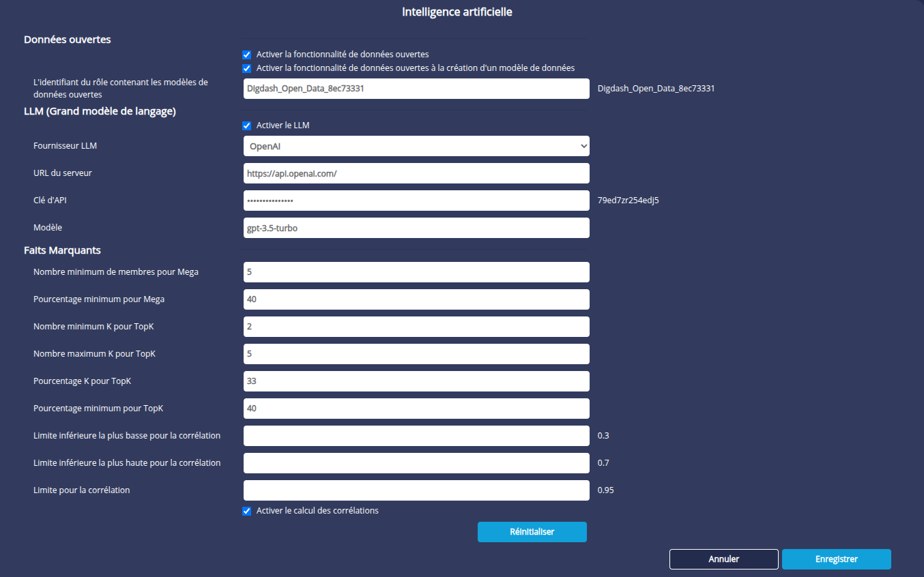This screenshot has width=924, height=577.
Task: Focus 'Pourcentage minimum pour Mega' field
Action: [x=416, y=299]
